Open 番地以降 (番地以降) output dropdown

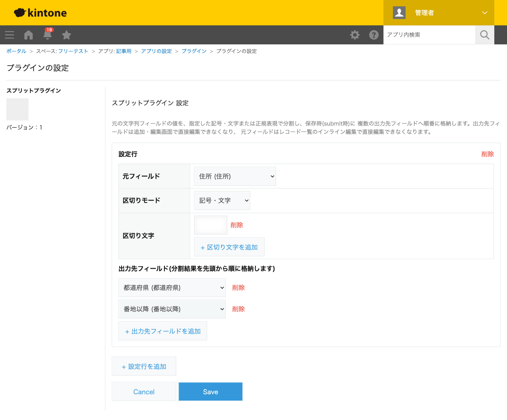[x=172, y=309]
